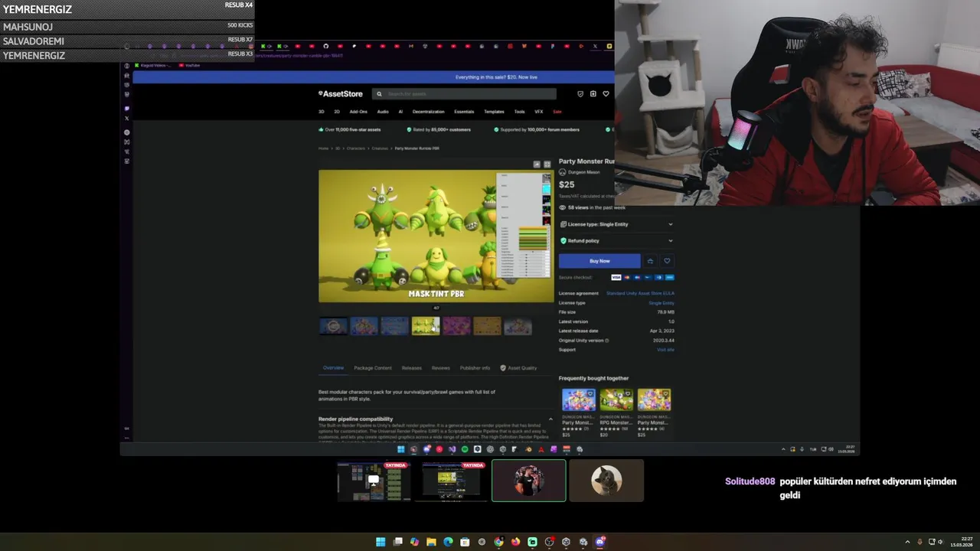Viewport: 980px width, 551px height.
Task: Click the Buy Now button
Action: 599,261
